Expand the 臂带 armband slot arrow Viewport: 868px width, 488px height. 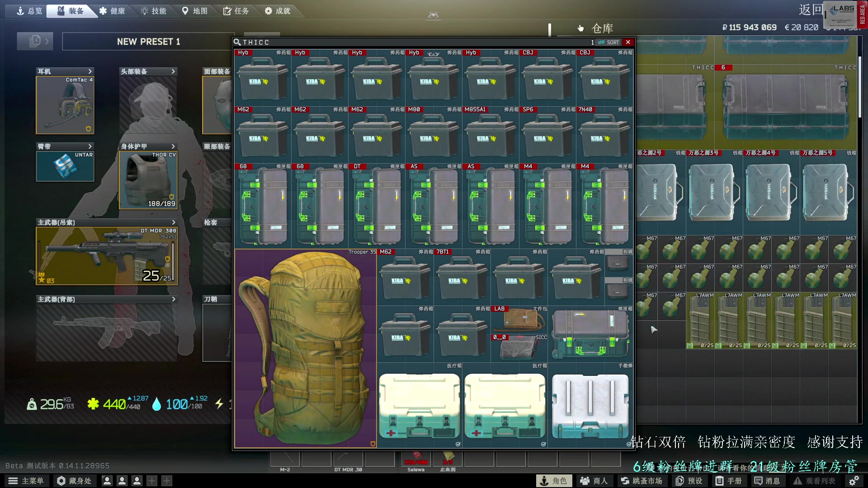90,146
